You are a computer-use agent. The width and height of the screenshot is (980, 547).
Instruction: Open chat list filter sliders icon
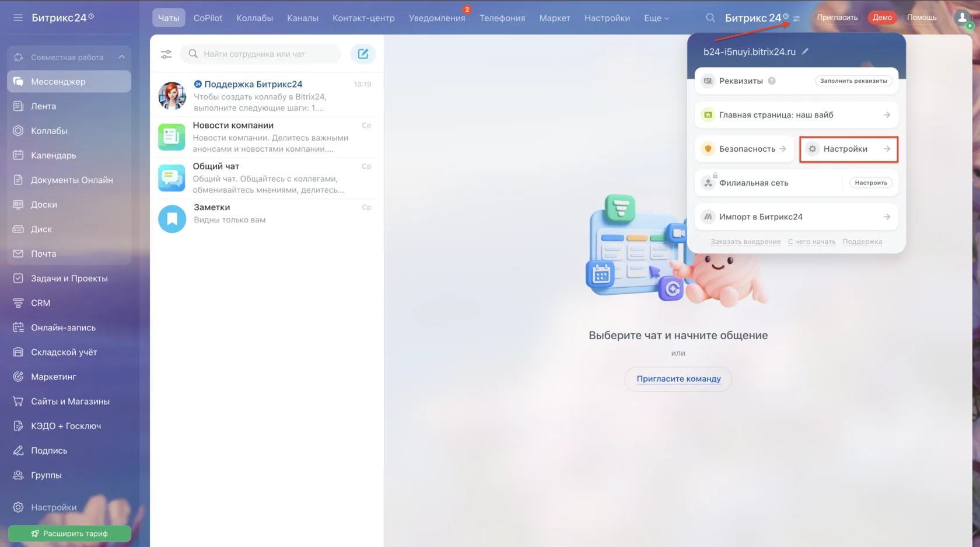(x=166, y=54)
